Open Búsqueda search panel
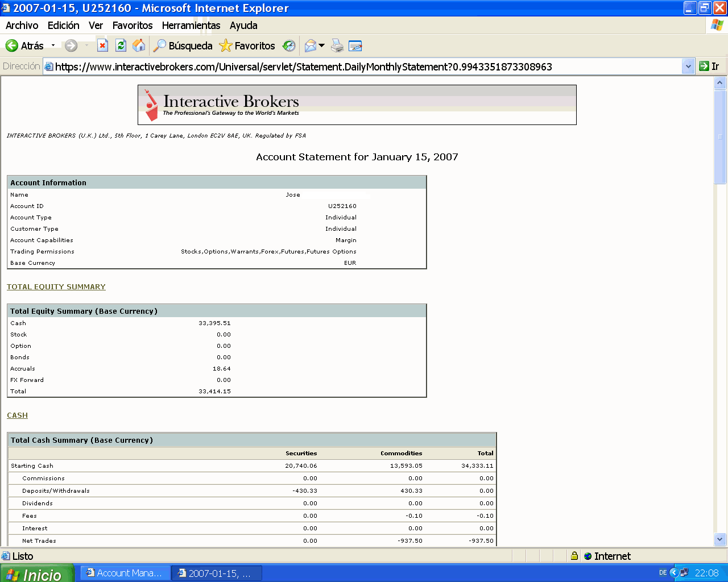728x582 pixels. (183, 46)
